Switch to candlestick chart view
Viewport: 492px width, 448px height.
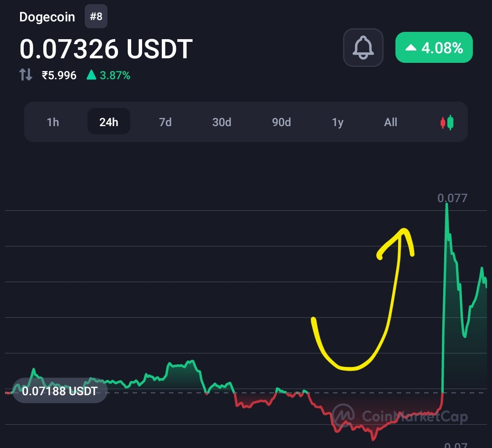pyautogui.click(x=447, y=122)
